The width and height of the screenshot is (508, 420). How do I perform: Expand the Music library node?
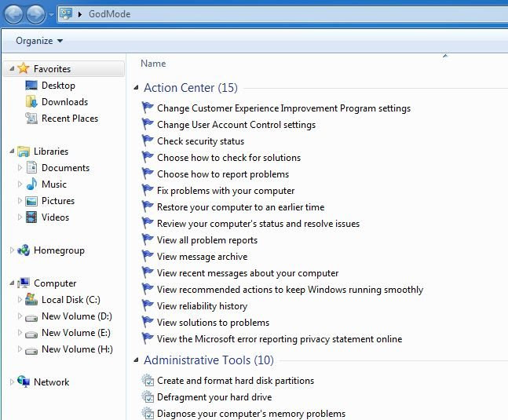click(x=20, y=184)
